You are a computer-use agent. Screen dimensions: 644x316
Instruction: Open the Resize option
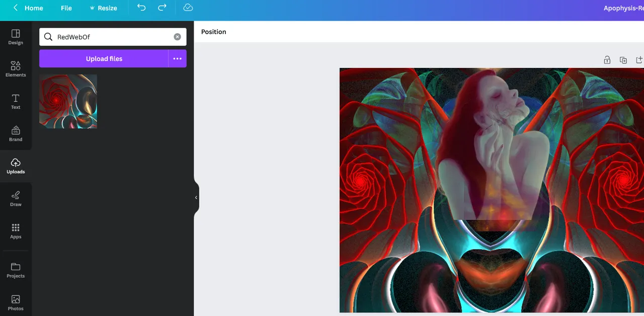pos(104,8)
